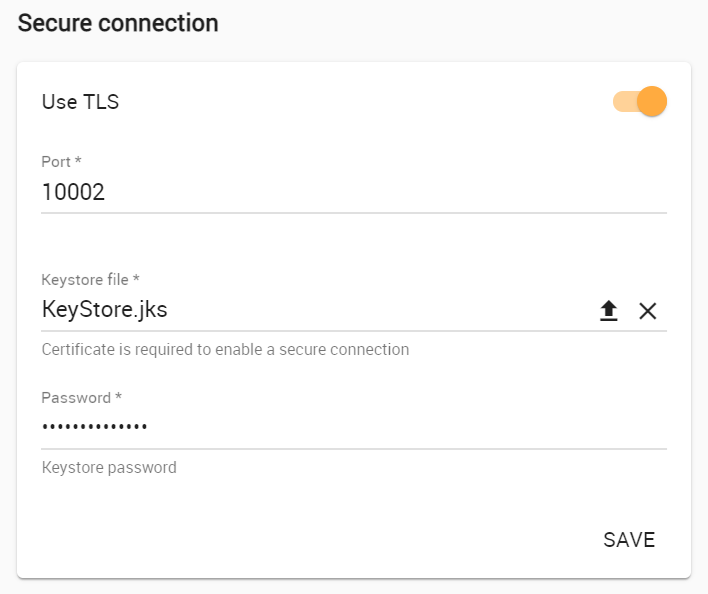Click the underline beneath the Port field
The width and height of the screenshot is (708, 594).
353,212
